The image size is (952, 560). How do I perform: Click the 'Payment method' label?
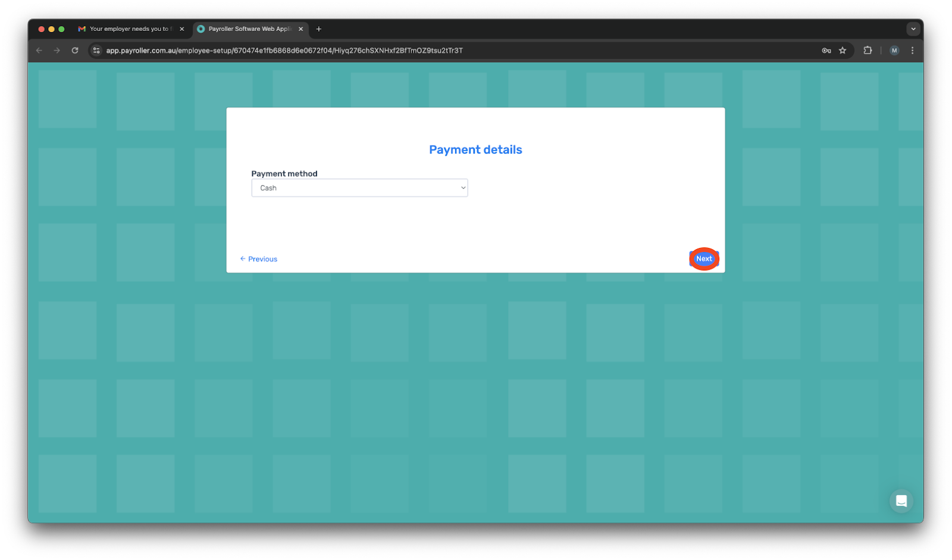284,174
